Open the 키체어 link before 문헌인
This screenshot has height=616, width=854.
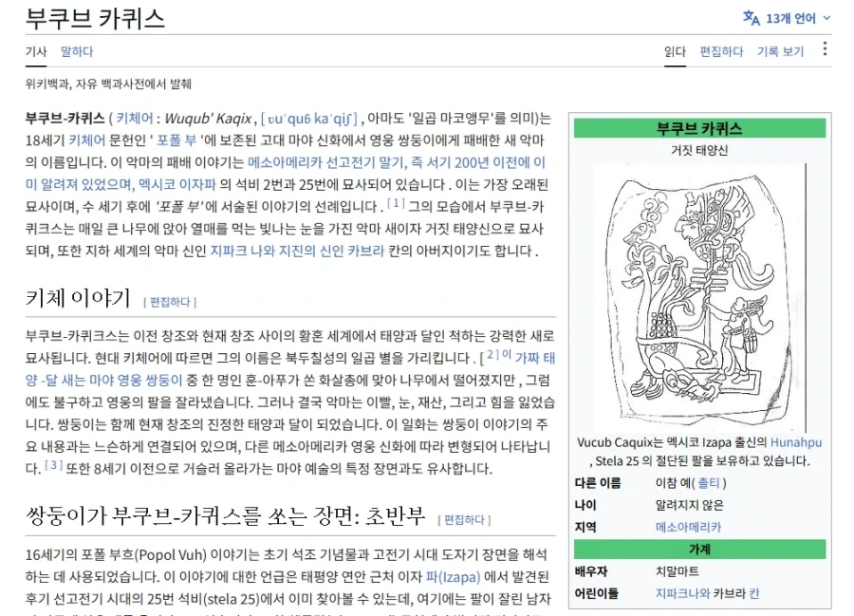click(86, 140)
